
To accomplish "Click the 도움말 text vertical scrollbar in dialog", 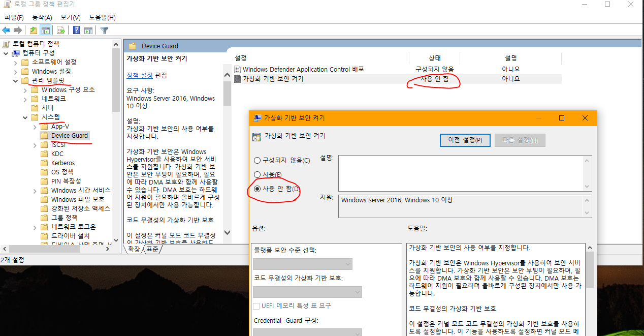I will point(589,289).
